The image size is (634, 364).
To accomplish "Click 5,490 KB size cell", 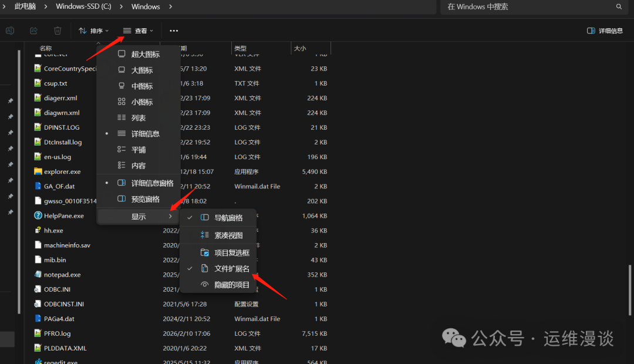I will pos(315,171).
